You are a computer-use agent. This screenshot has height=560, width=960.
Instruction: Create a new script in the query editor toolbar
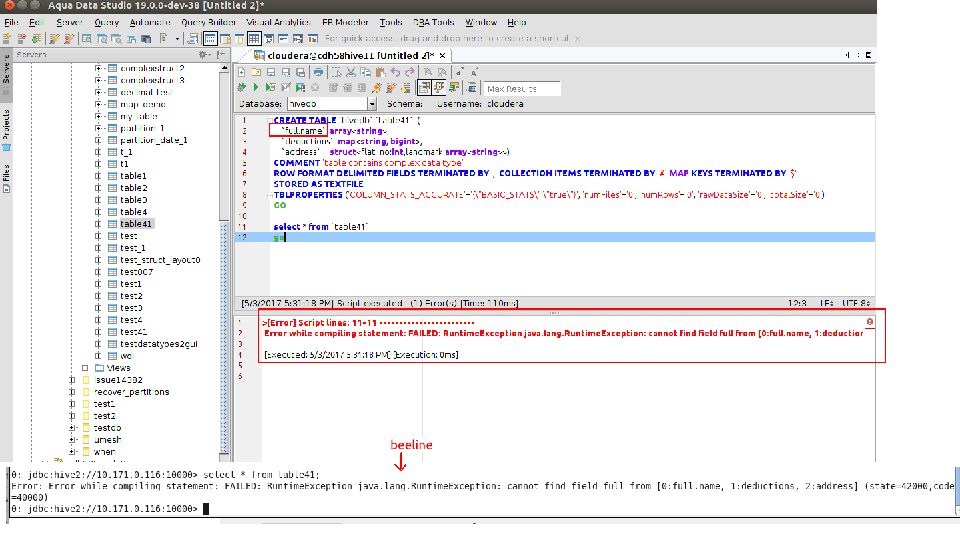click(242, 72)
